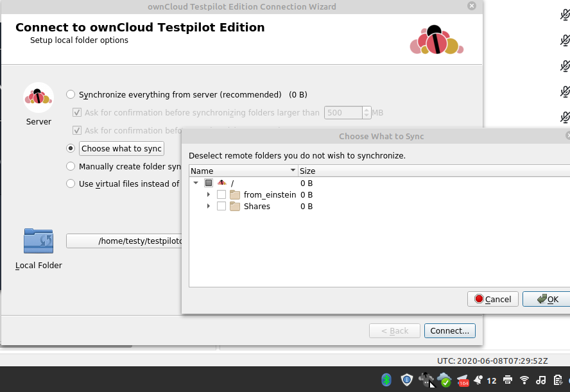Select the Choose what to sync radio button
This screenshot has width=570, height=392.
click(x=71, y=148)
